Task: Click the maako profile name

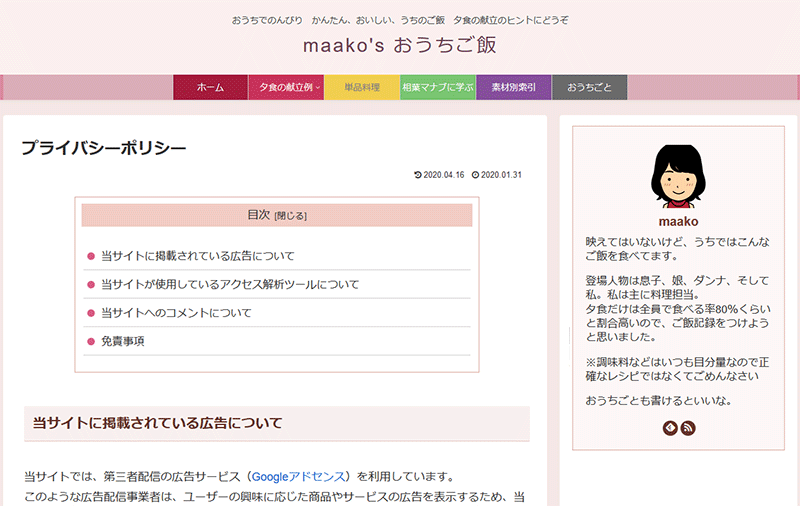Action: pos(678,221)
